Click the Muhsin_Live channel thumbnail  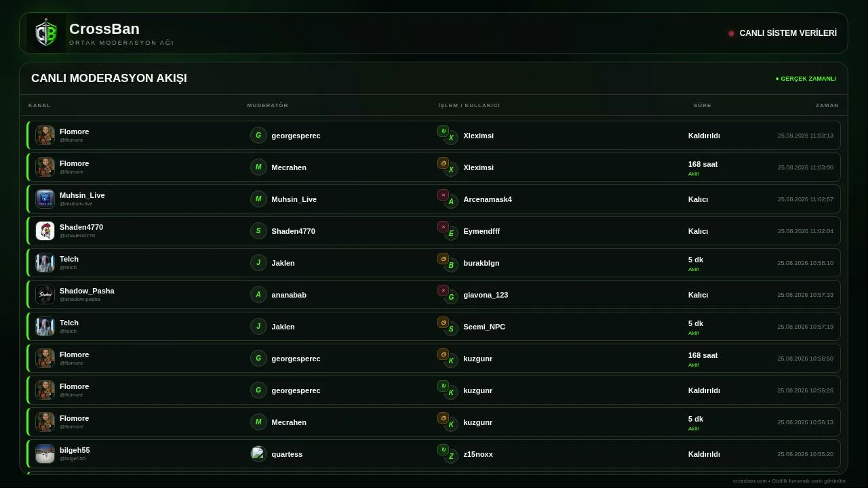point(45,199)
